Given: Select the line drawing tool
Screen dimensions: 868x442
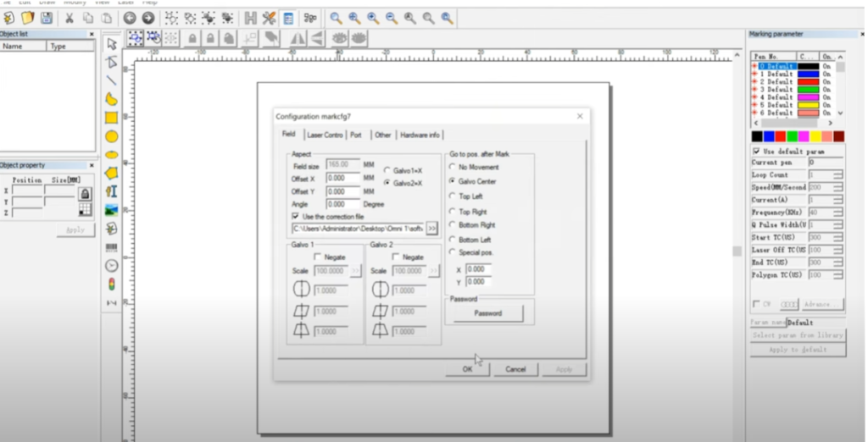Looking at the screenshot, I should click(x=111, y=80).
